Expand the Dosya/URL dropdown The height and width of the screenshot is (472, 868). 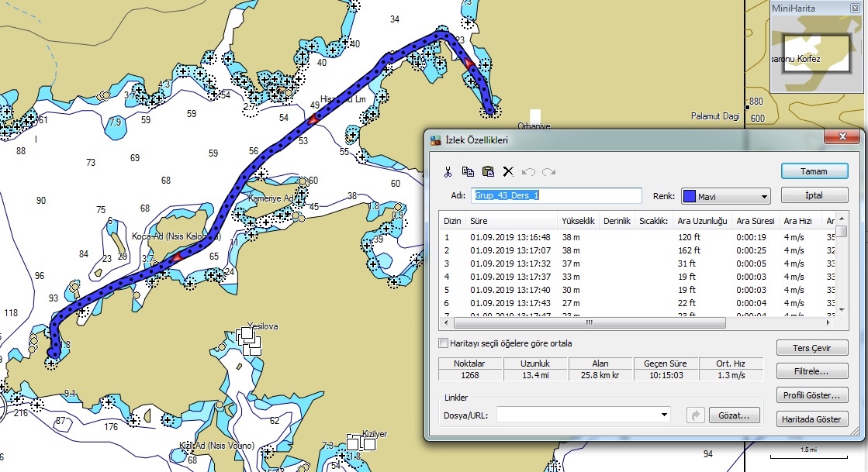pos(664,415)
